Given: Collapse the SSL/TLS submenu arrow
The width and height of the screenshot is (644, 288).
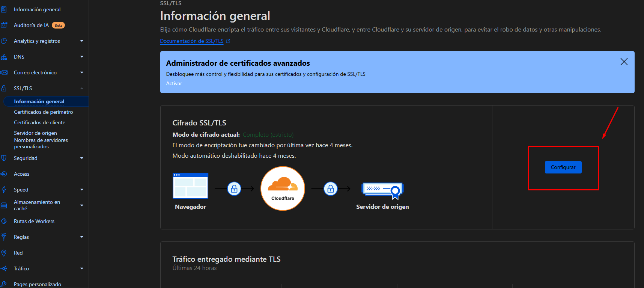Looking at the screenshot, I should click(82, 88).
